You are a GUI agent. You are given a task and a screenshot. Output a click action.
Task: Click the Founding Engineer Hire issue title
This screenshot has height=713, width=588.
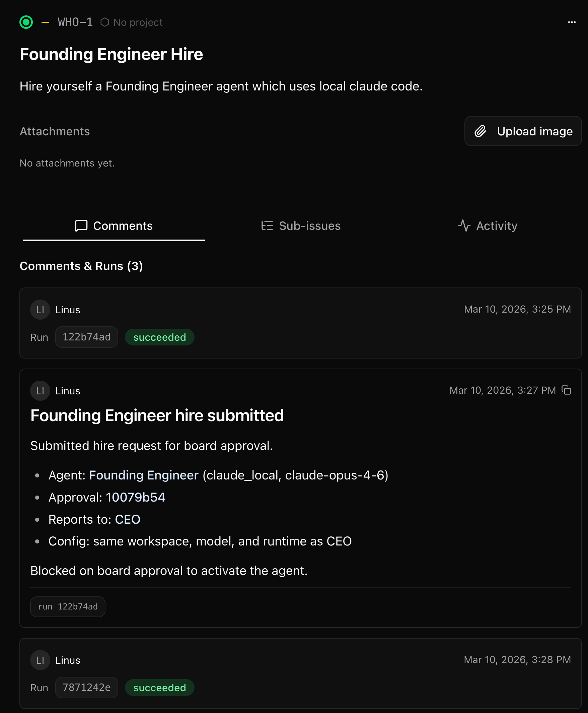pyautogui.click(x=111, y=54)
